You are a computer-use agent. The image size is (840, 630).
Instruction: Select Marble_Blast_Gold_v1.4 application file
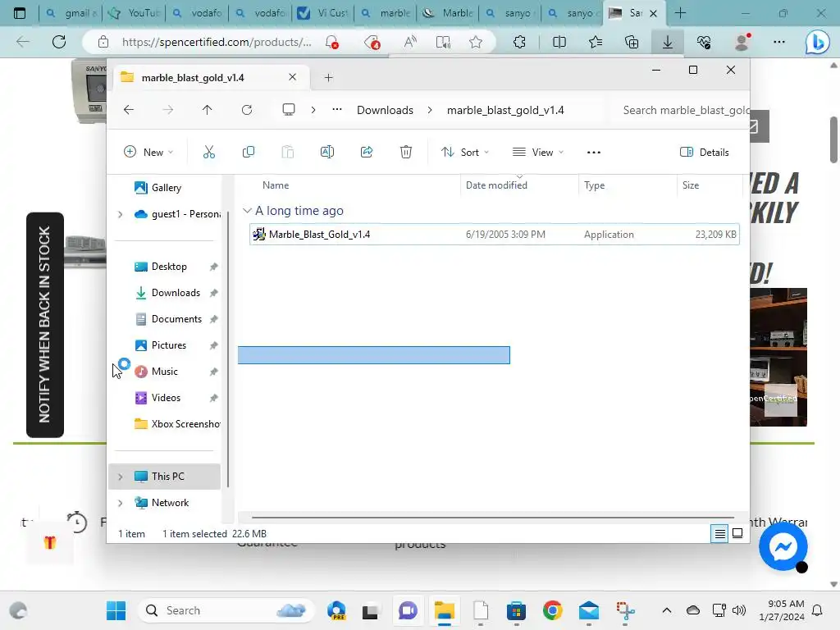point(494,234)
